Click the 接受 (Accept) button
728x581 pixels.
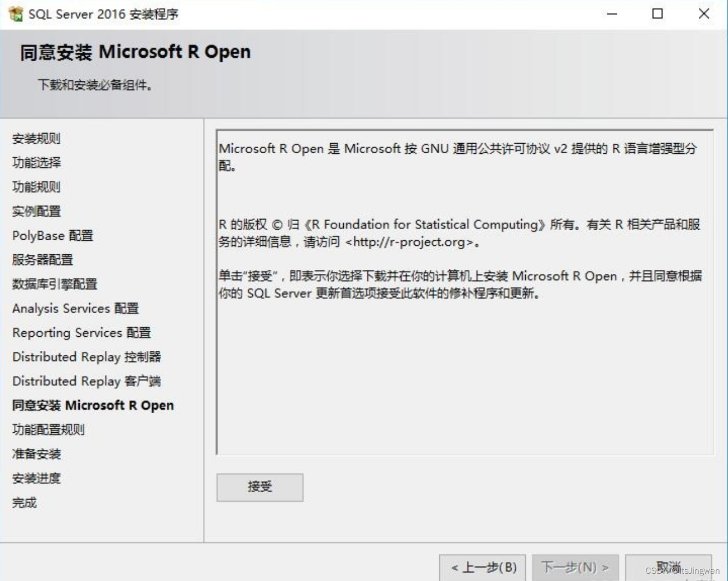tap(260, 487)
